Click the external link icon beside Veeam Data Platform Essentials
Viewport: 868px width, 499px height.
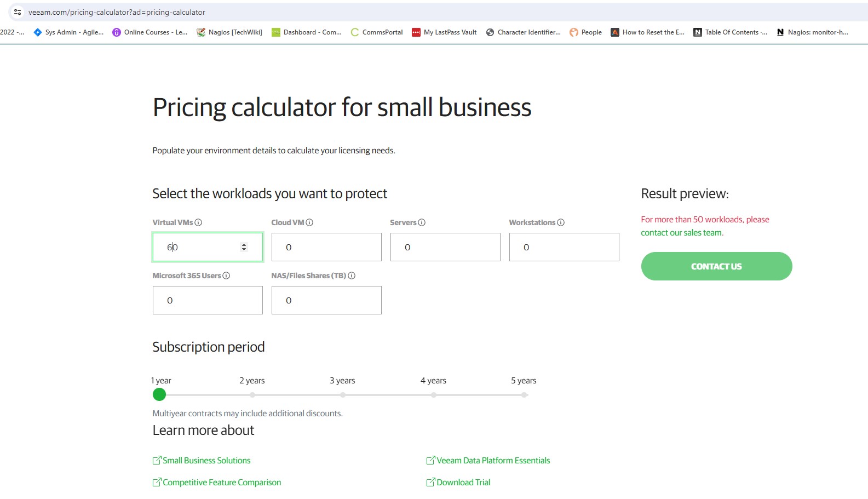pyautogui.click(x=431, y=460)
